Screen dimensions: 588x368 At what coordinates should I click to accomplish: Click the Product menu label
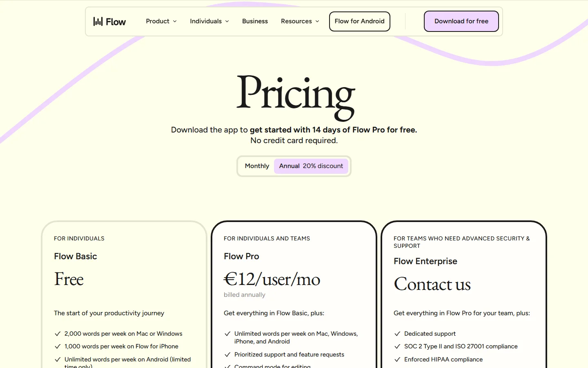coord(158,21)
